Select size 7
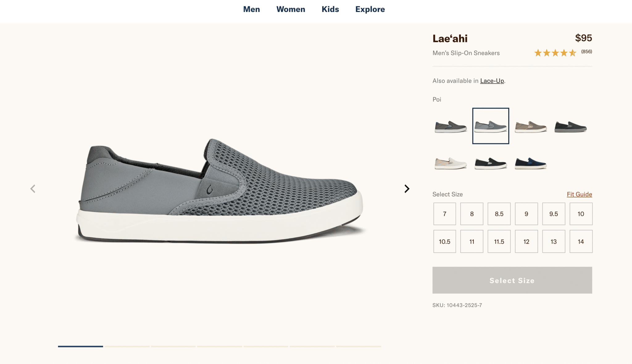Image resolution: width=632 pixels, height=364 pixels. click(x=444, y=214)
